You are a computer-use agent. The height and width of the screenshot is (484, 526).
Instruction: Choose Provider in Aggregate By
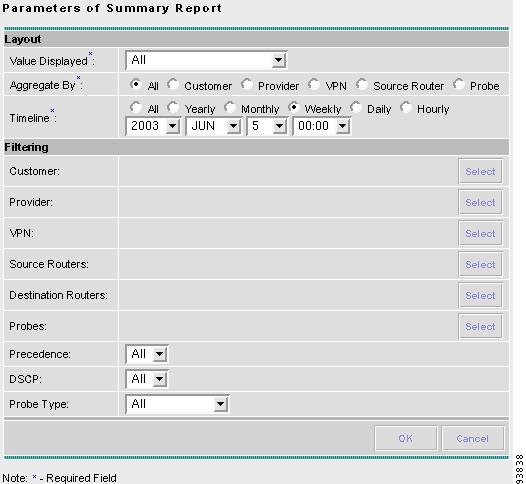pos(247,84)
